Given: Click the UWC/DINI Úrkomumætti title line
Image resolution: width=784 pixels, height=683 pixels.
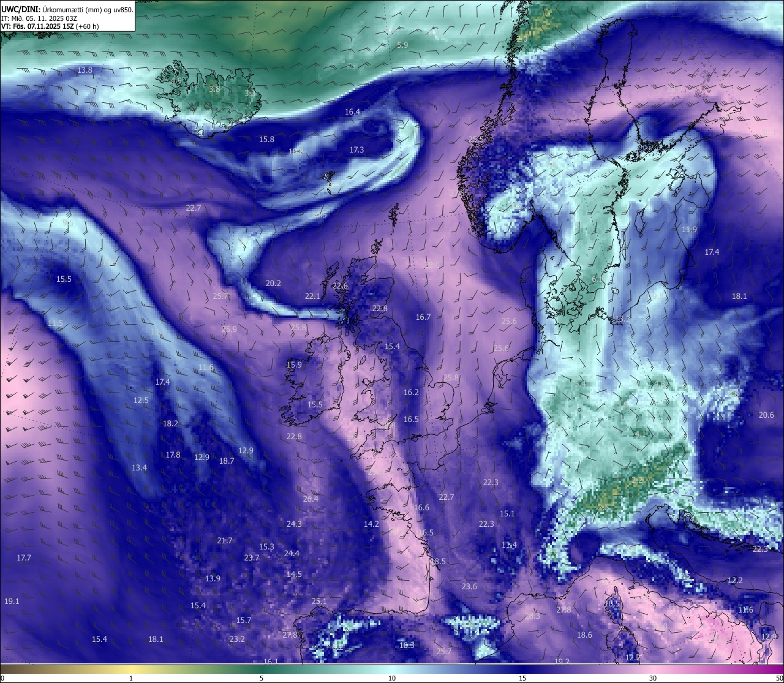Looking at the screenshot, I should click(67, 9).
